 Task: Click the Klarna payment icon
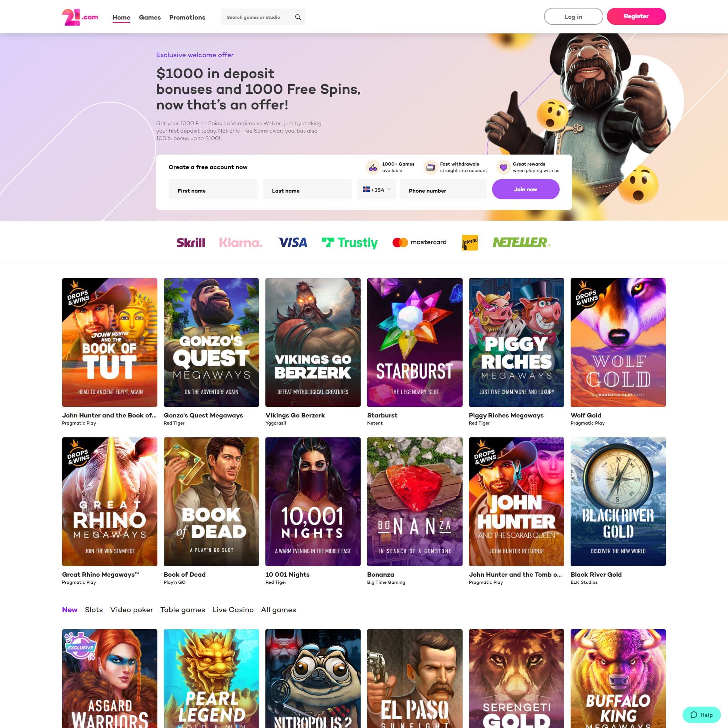[241, 241]
